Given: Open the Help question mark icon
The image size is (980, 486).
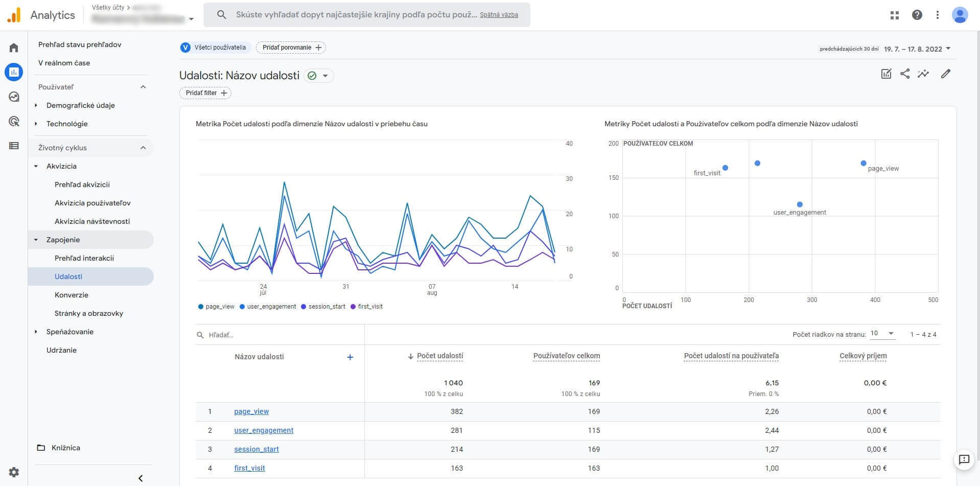Looking at the screenshot, I should (917, 15).
